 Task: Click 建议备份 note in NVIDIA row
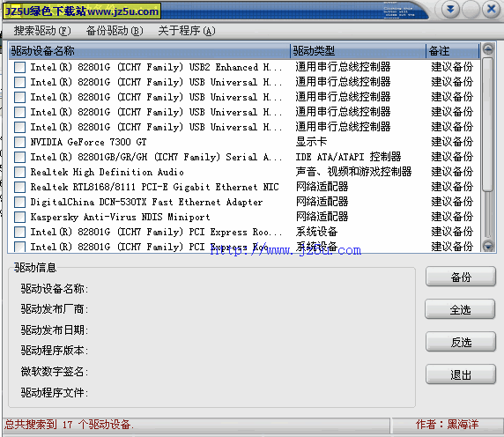[x=452, y=142]
